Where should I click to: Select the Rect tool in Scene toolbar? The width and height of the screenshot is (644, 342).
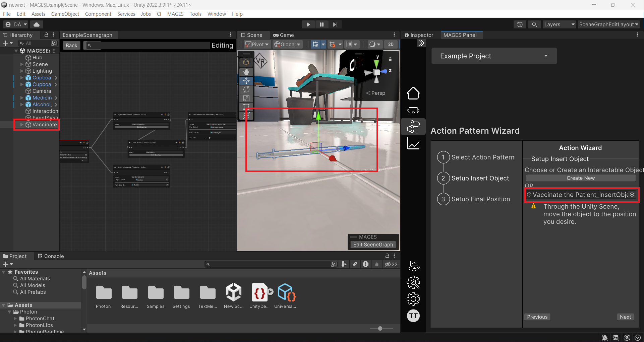coord(246,107)
